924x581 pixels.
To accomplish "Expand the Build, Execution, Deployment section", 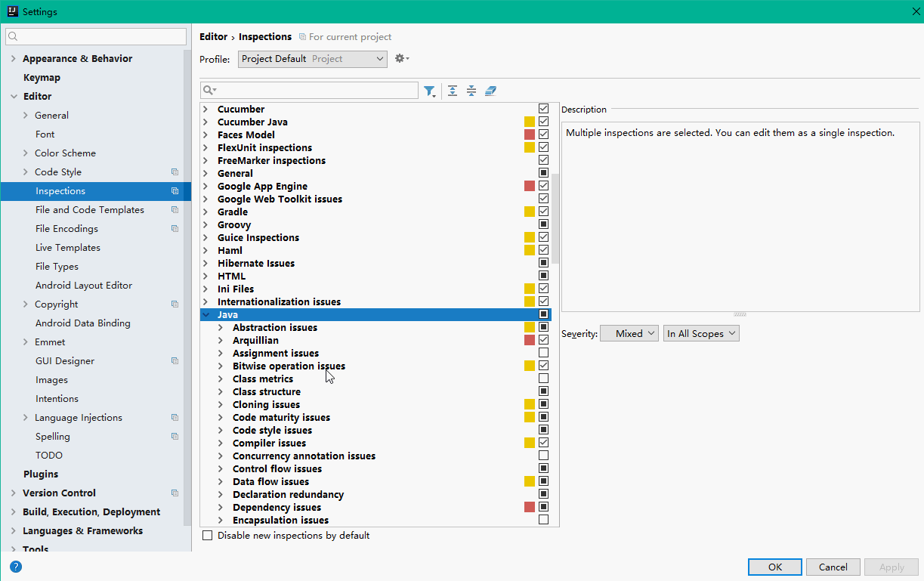I will [x=14, y=512].
